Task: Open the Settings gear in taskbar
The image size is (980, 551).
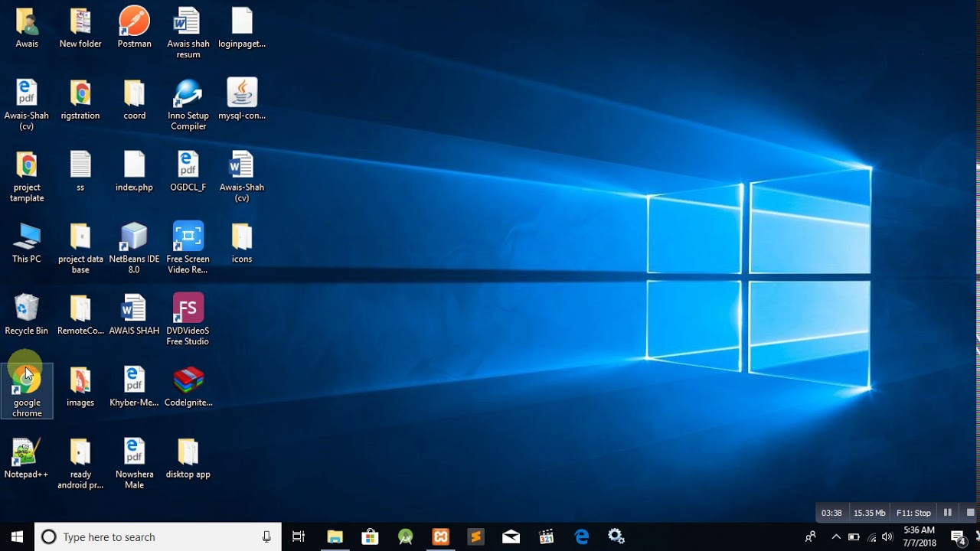Action: point(616,536)
